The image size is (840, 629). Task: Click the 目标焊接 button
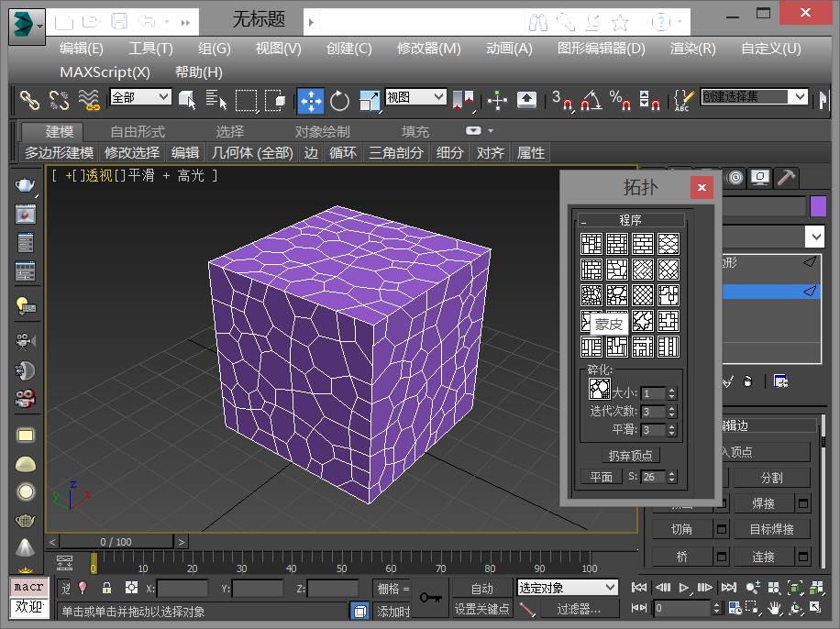[x=771, y=529]
